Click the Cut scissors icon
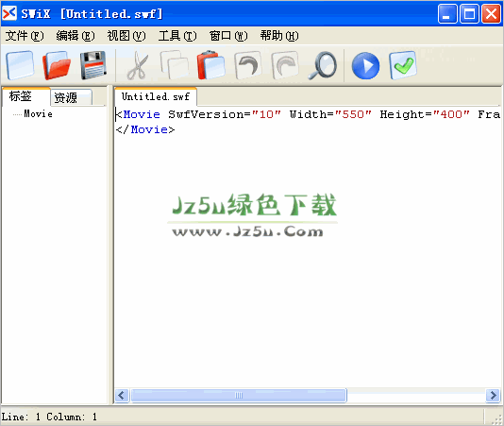504x426 pixels. [138, 65]
